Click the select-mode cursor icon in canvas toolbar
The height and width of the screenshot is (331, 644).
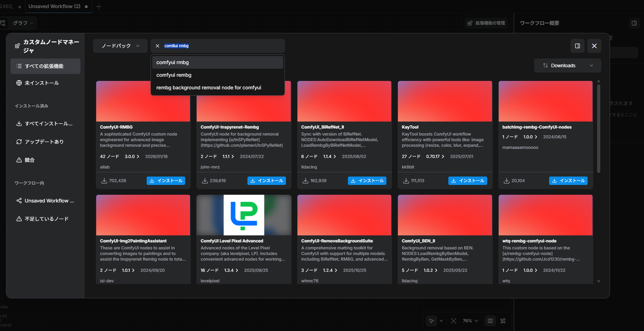click(x=432, y=321)
